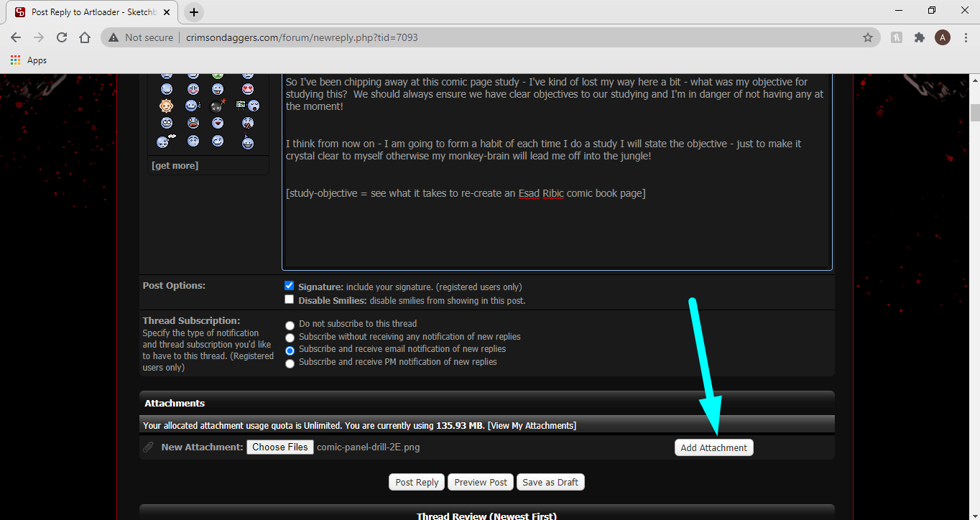Insert the shocked open-mouth smiley

(193, 123)
